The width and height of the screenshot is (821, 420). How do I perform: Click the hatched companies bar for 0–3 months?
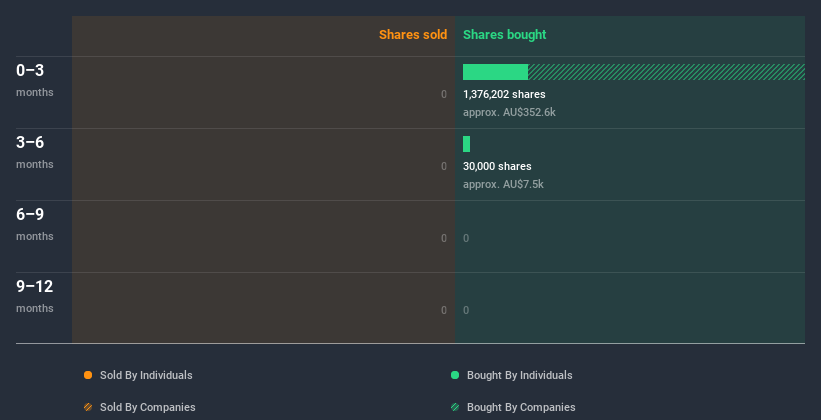(666, 72)
